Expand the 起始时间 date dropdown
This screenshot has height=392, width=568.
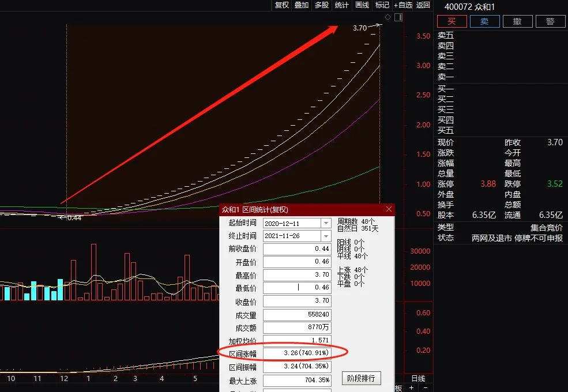click(326, 223)
